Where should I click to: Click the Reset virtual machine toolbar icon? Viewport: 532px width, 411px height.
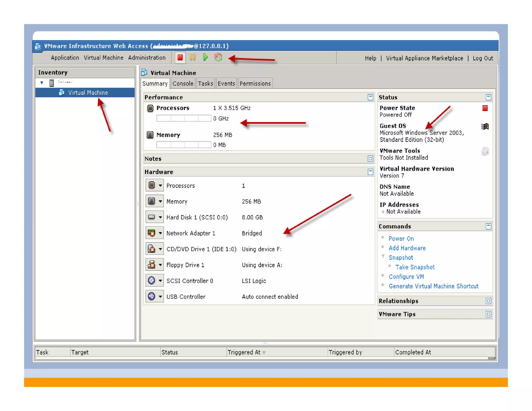[x=218, y=57]
